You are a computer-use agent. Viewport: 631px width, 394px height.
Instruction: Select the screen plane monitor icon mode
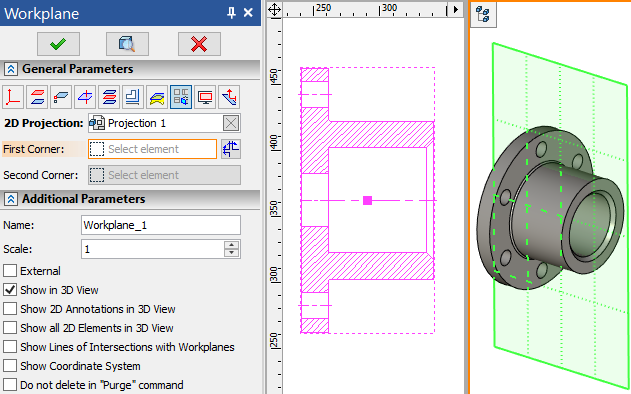(x=205, y=97)
